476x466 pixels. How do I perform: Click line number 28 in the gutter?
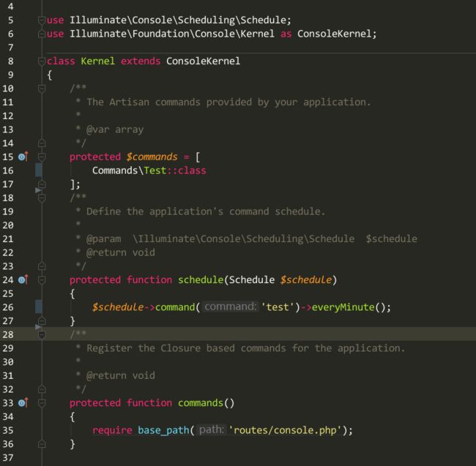8,334
